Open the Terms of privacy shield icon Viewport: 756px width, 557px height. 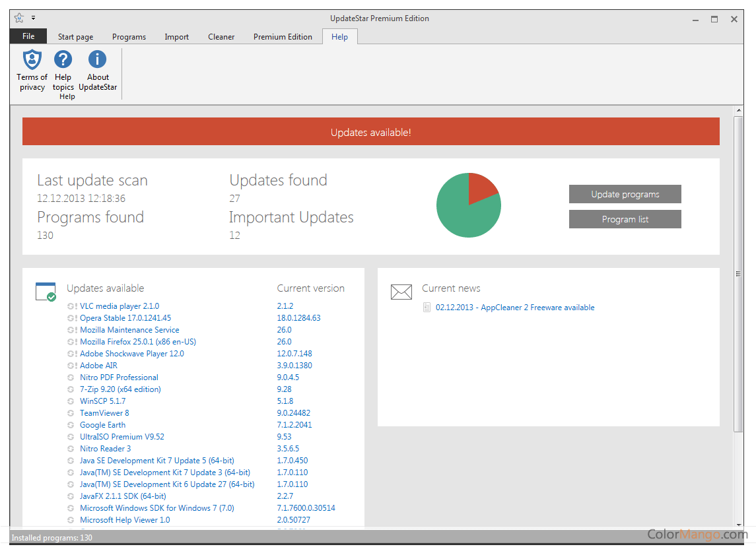[32, 59]
